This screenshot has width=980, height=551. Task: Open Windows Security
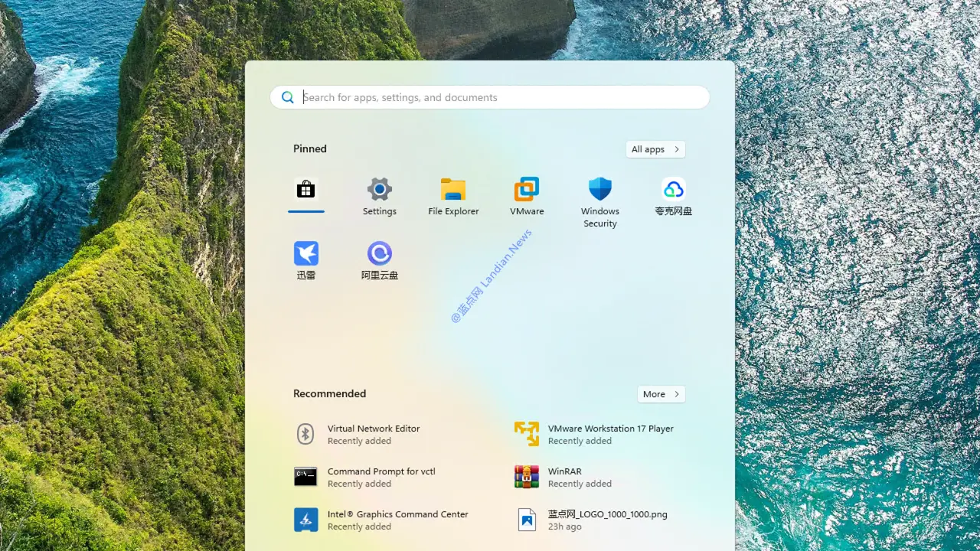[x=599, y=191]
